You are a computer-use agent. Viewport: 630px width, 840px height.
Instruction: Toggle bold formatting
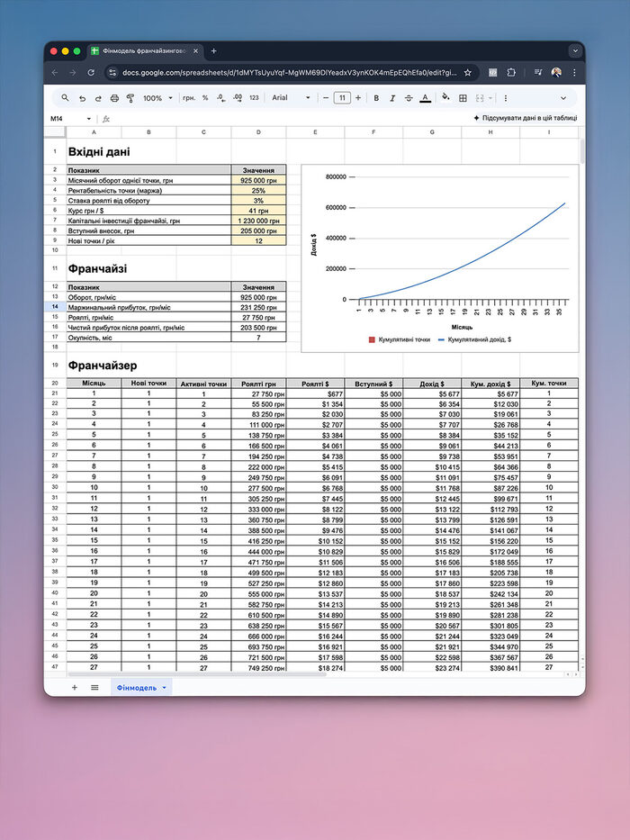click(x=376, y=98)
